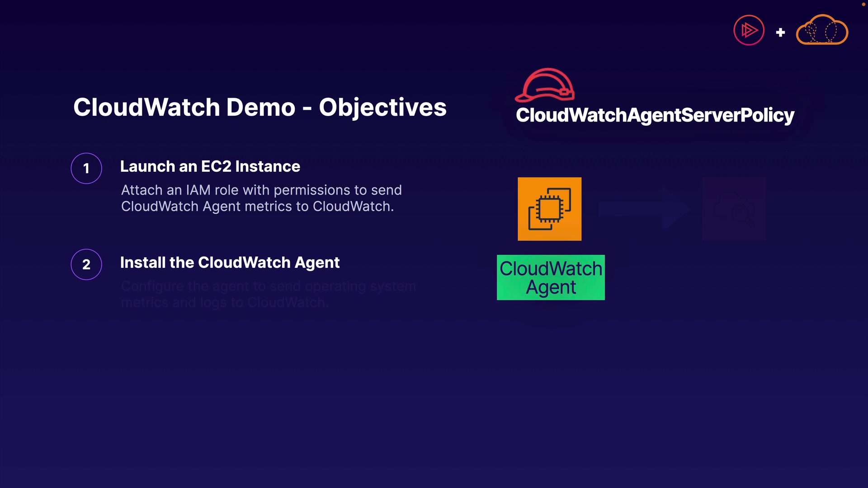Screen dimensions: 868x488
Task: Click the slide title CloudWatch Demo - Objectives
Action: [260, 107]
